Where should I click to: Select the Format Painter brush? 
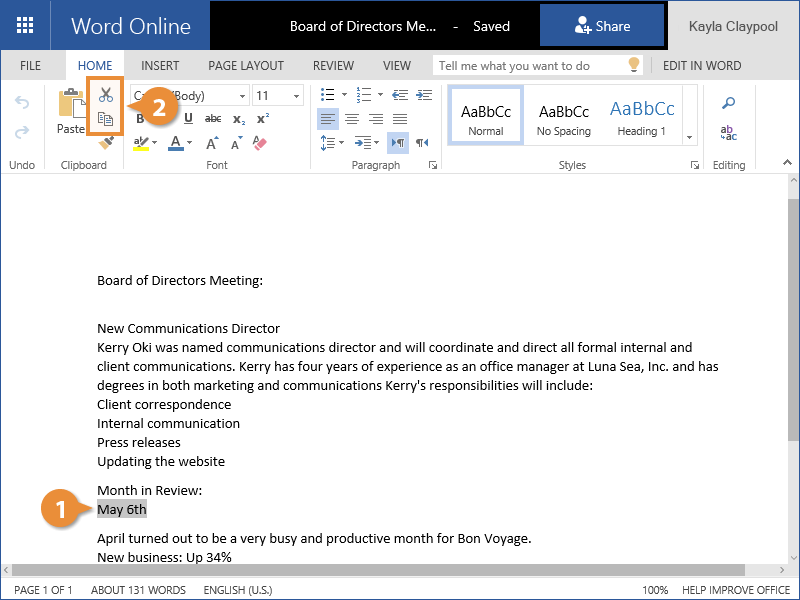(x=106, y=143)
